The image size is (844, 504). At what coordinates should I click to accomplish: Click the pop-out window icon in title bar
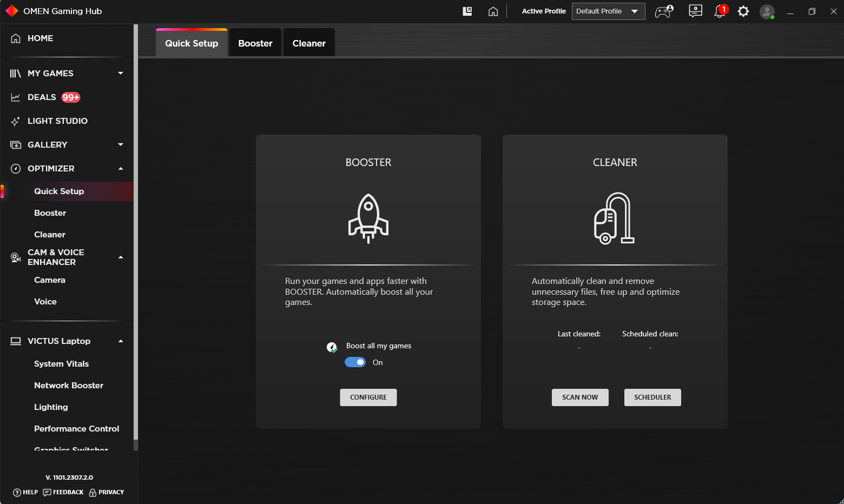467,11
